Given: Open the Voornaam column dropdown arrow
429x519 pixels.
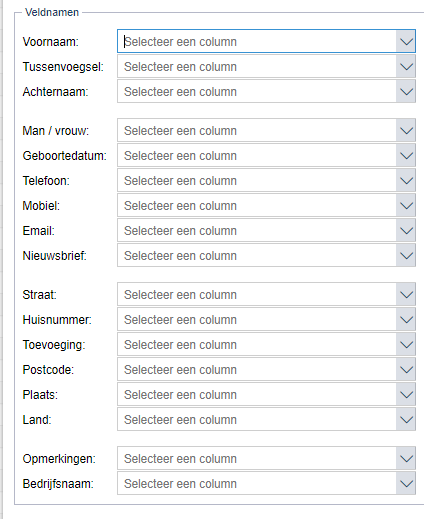Looking at the screenshot, I should coord(406,42).
